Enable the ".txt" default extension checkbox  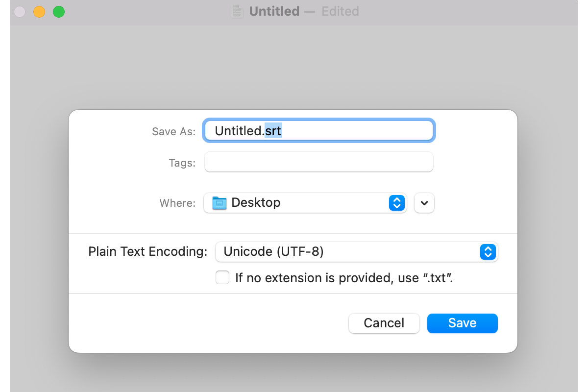point(222,278)
